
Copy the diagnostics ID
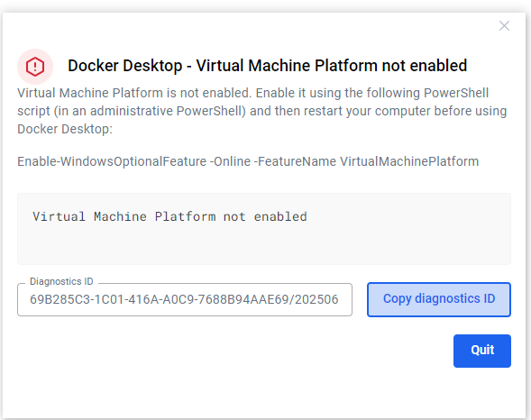pyautogui.click(x=439, y=299)
